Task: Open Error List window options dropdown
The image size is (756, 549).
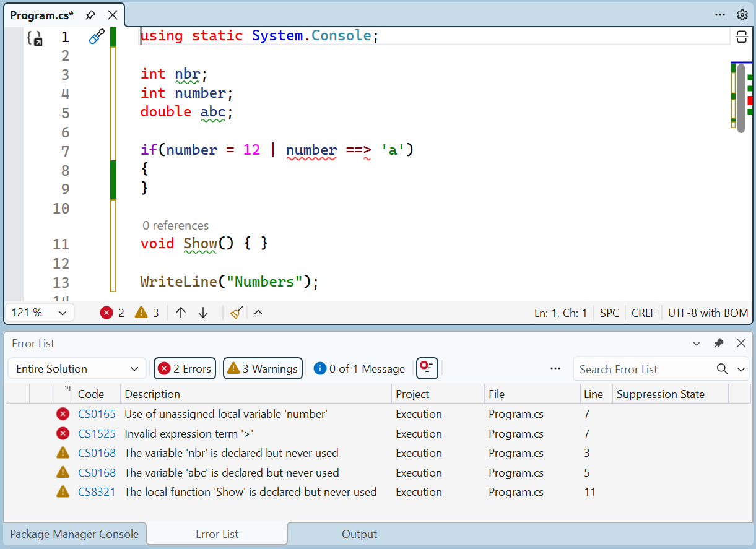Action: [697, 344]
